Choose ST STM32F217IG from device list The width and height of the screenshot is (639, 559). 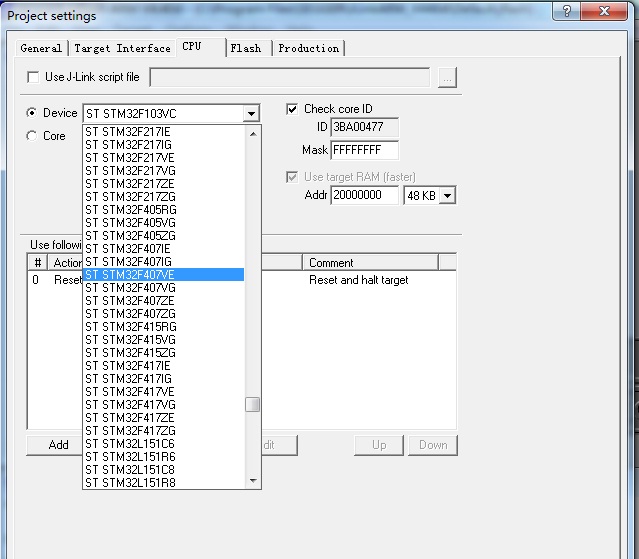click(163, 145)
